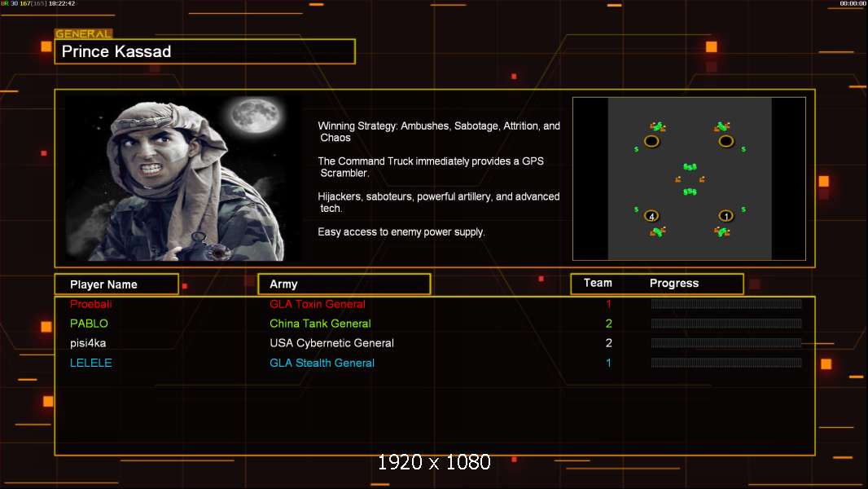Click the Hijackers, saboteurs description text
This screenshot has height=489, width=868.
(438, 202)
